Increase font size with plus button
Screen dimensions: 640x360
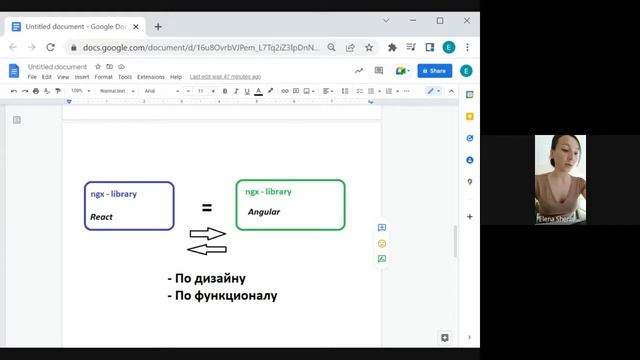pos(213,91)
